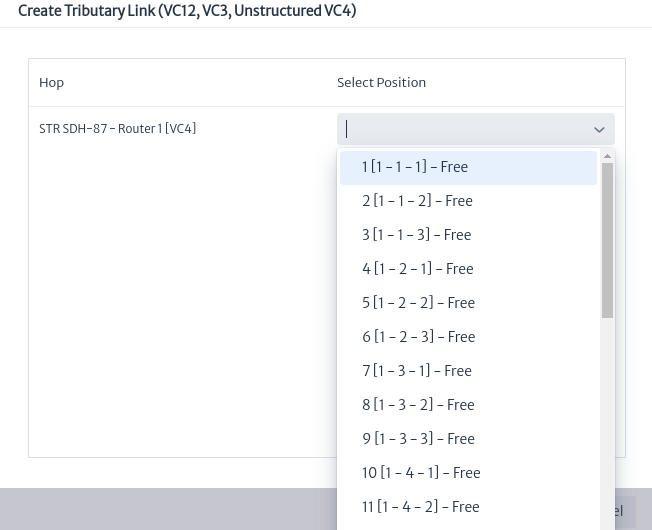
Task: Click the Hop column header
Action: click(x=52, y=83)
